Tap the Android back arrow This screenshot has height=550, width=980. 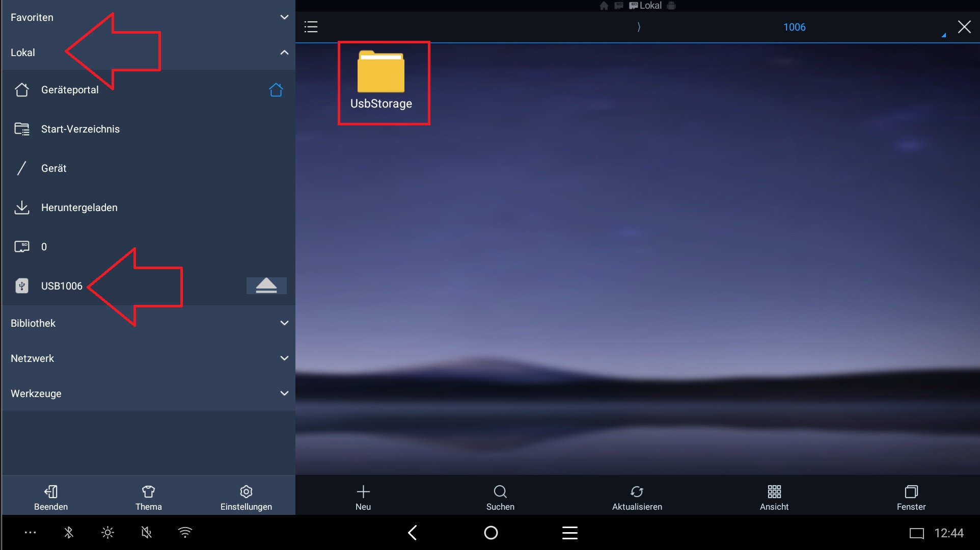413,533
